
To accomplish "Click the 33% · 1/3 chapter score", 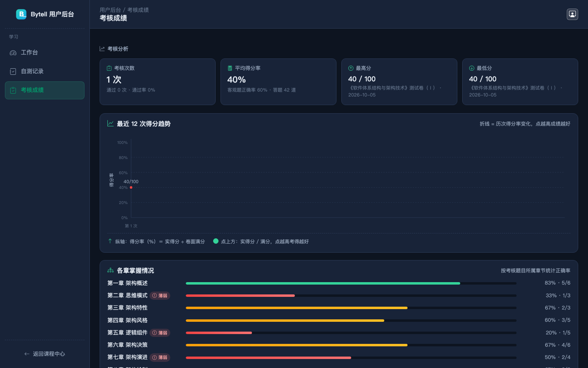I will point(558,296).
